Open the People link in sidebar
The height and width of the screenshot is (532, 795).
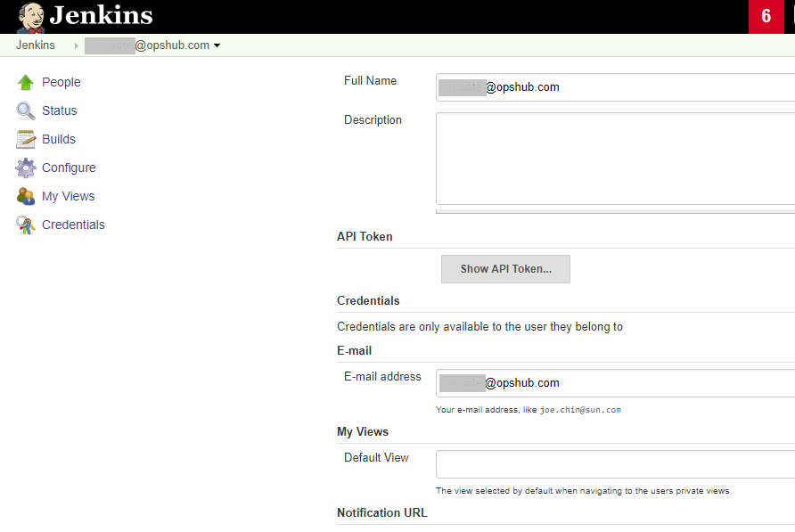61,82
